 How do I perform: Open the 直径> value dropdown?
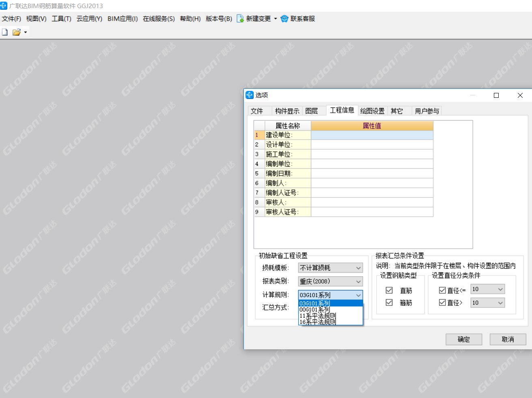coord(487,303)
